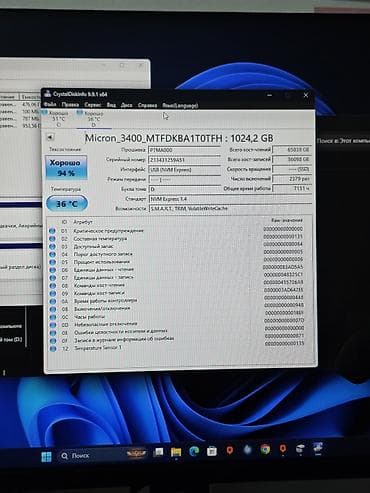Open the Windows Start menu
This screenshot has width=370, height=493.
[46, 456]
